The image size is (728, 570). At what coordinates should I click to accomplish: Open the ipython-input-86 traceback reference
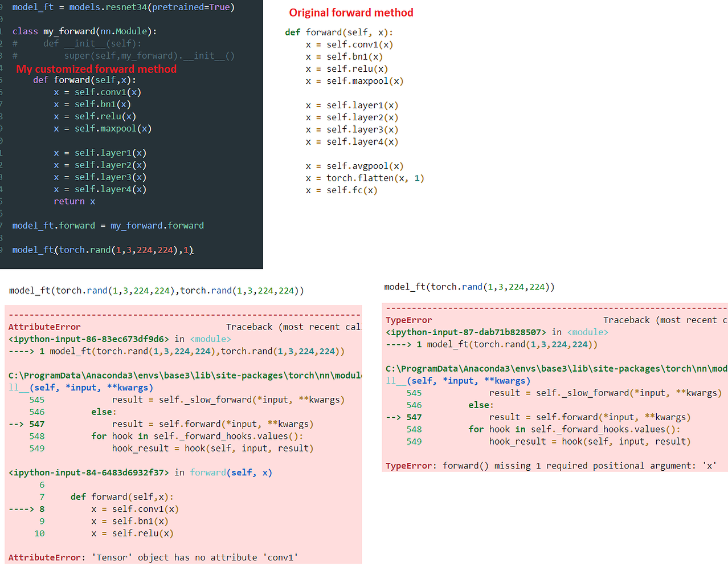[x=89, y=339]
